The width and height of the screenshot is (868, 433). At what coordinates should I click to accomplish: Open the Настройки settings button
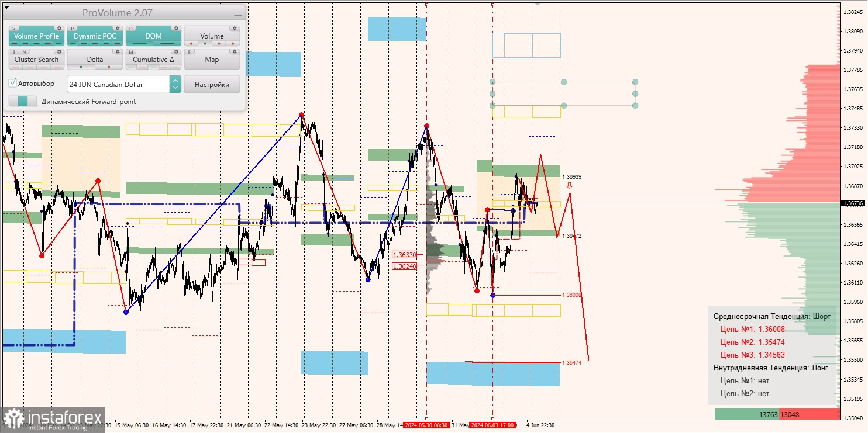(x=212, y=84)
